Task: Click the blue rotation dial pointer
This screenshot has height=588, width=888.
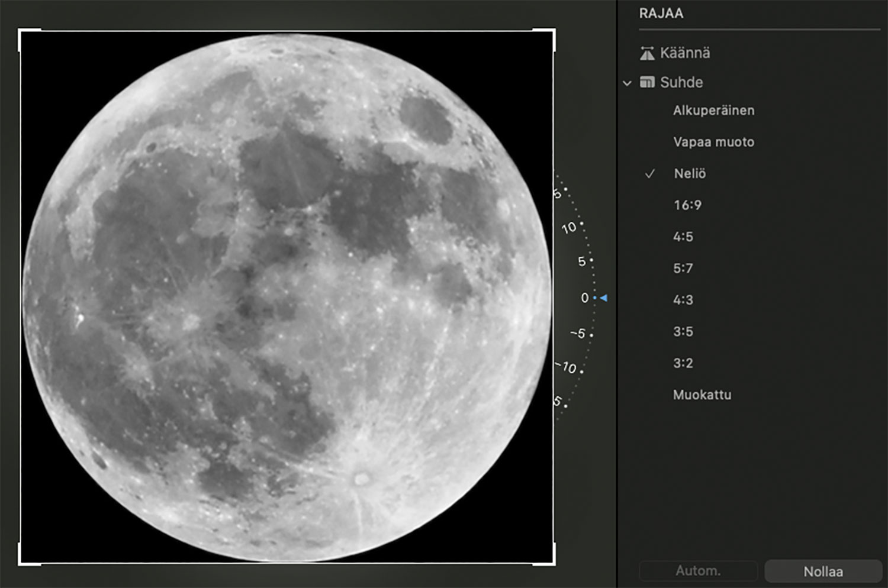Action: 603,298
